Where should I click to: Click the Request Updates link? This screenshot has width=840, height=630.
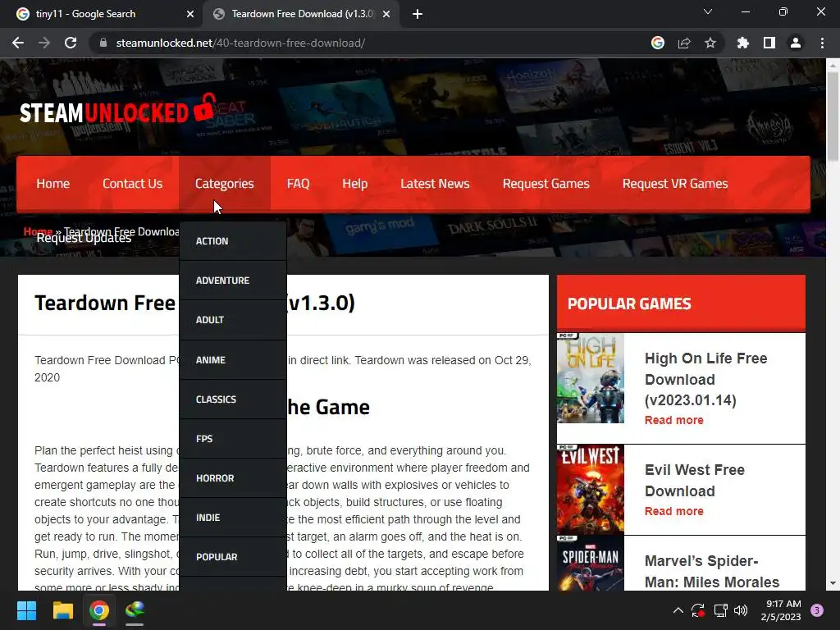pyautogui.click(x=84, y=239)
